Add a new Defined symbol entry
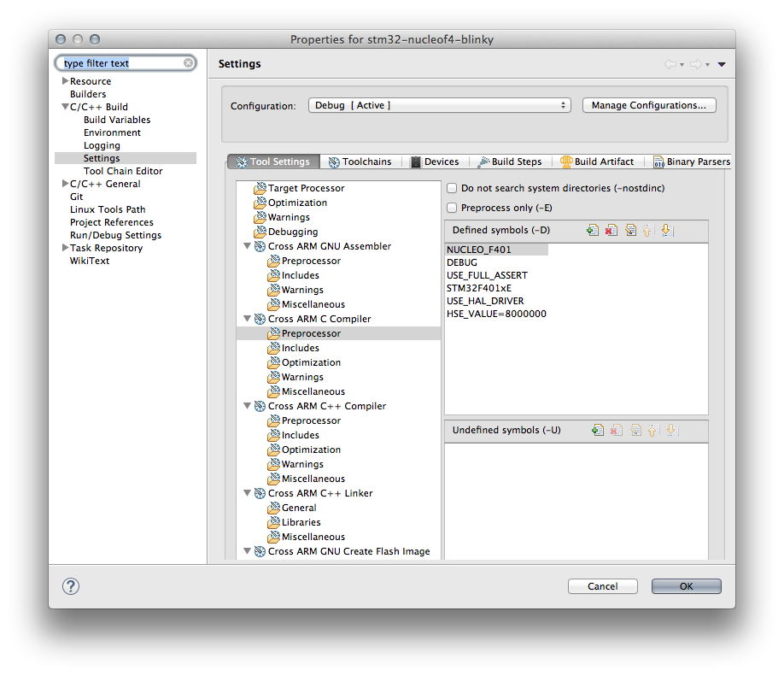This screenshot has width=784, height=676. tap(593, 230)
